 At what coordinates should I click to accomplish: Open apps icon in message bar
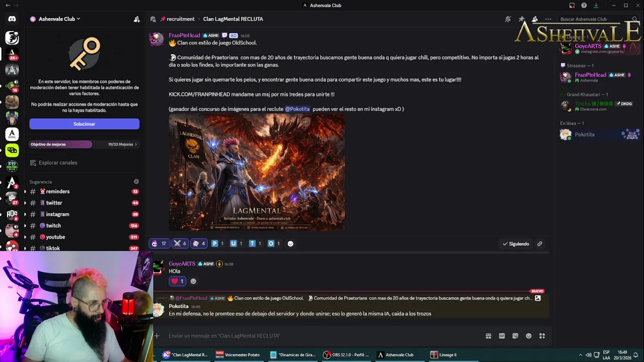click(542, 336)
